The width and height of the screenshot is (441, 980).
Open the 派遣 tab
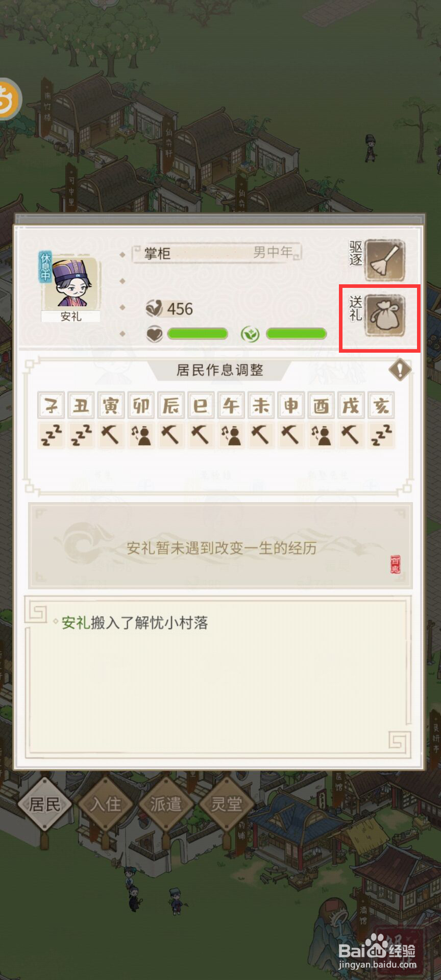click(x=165, y=804)
